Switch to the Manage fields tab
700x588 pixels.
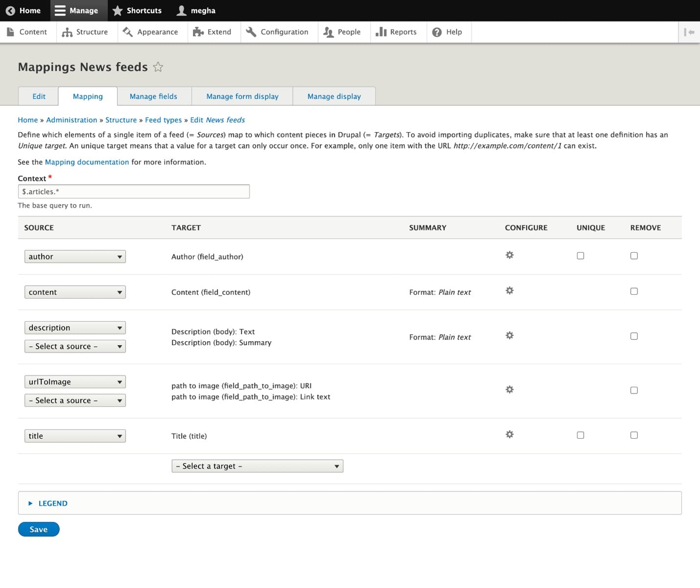(153, 96)
